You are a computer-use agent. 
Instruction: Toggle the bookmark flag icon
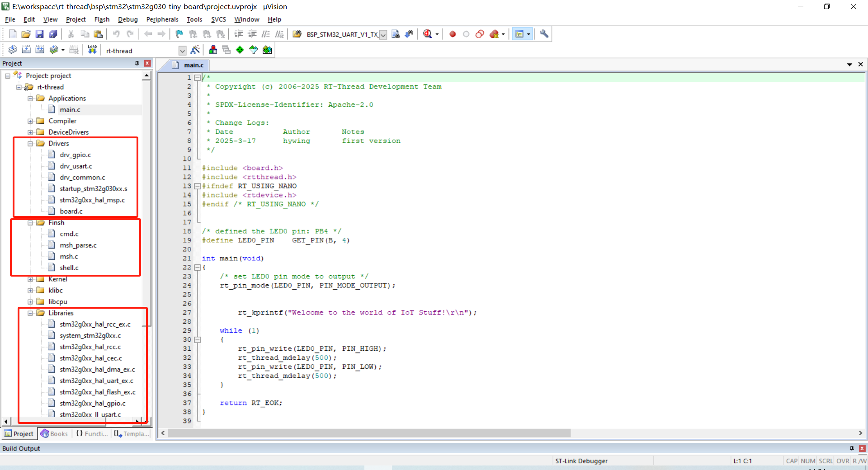pos(179,34)
